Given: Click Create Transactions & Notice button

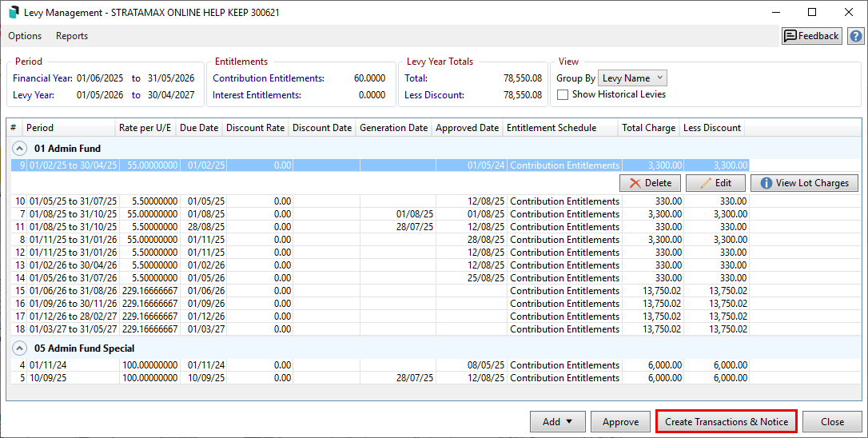Looking at the screenshot, I should tap(726, 422).
